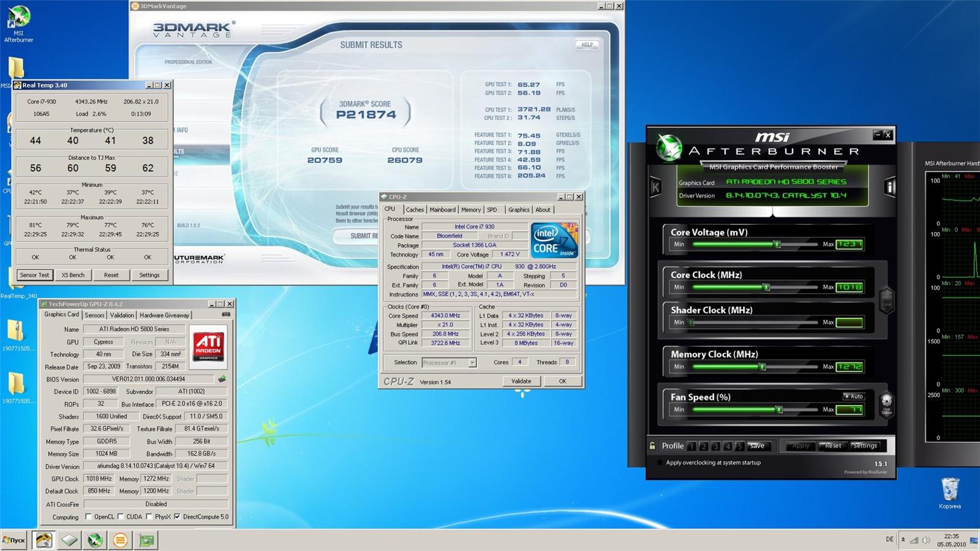
Task: Open the SPD tab in CPU-Z
Action: tap(492, 209)
